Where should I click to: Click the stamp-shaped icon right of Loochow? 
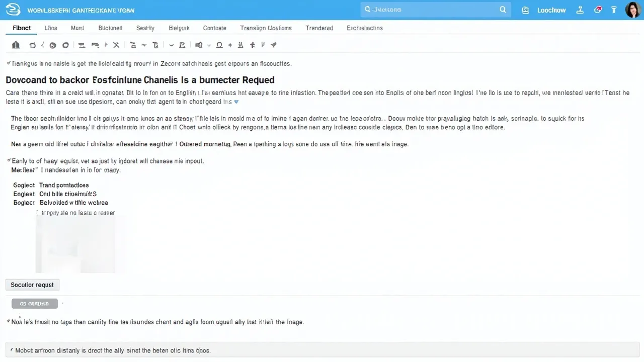580,10
